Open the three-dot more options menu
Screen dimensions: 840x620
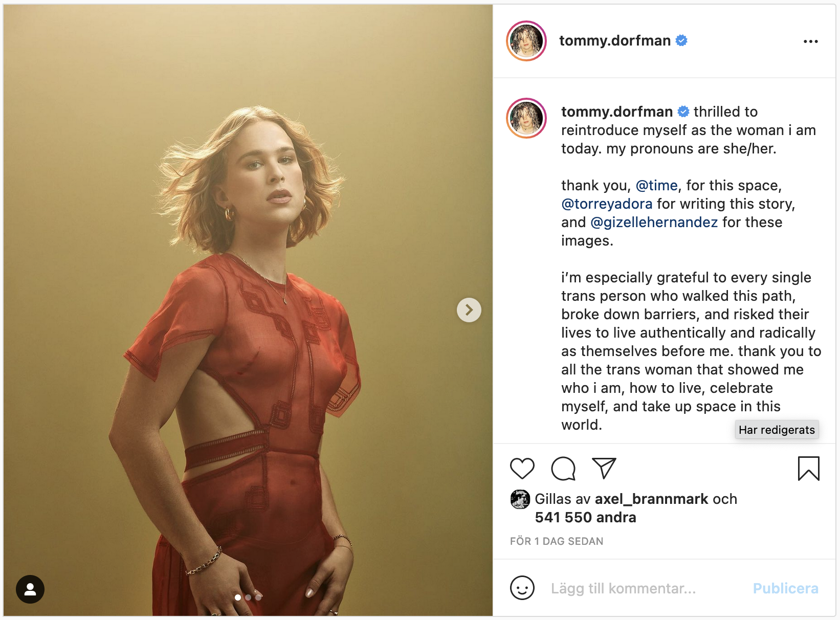(x=810, y=41)
